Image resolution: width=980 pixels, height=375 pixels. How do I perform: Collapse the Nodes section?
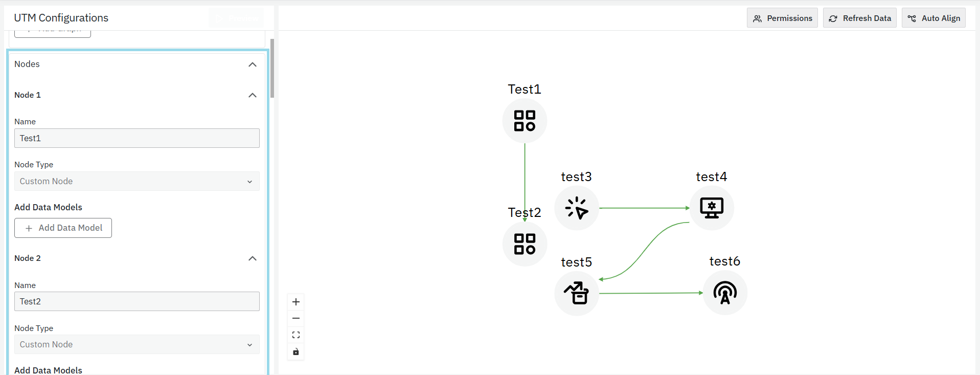click(x=252, y=64)
